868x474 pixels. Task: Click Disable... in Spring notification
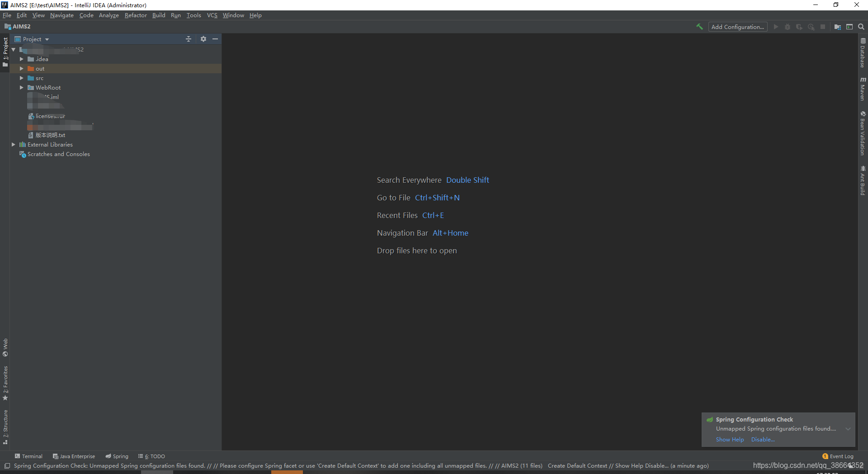coord(763,439)
